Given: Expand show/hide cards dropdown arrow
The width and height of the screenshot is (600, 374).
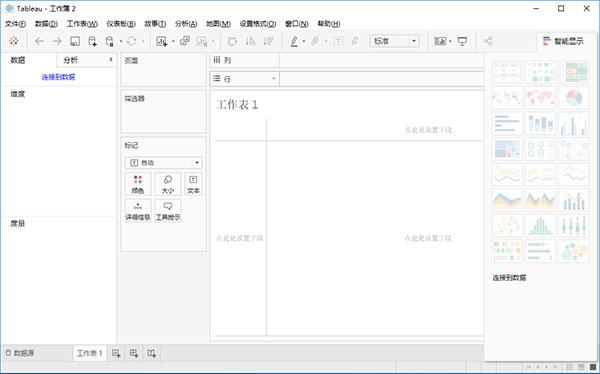Looking at the screenshot, I should [x=450, y=41].
